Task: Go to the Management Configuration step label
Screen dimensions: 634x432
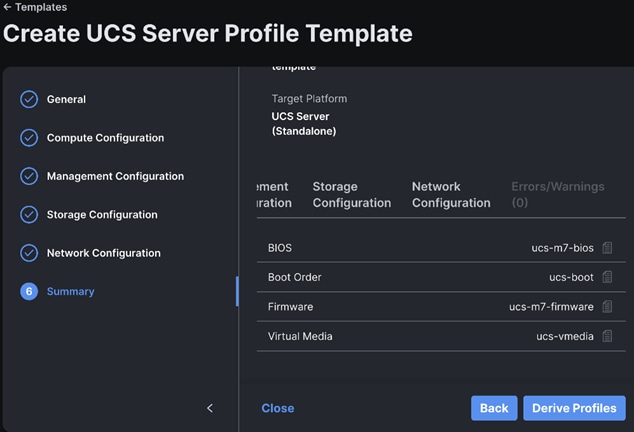Action: 115,176
